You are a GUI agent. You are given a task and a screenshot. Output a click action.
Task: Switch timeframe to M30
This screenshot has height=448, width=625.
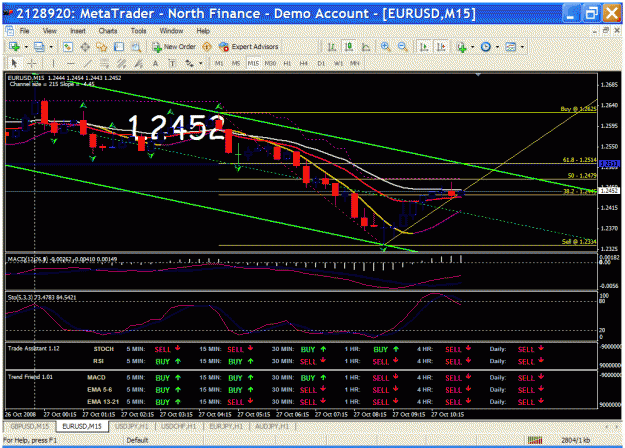[270, 63]
